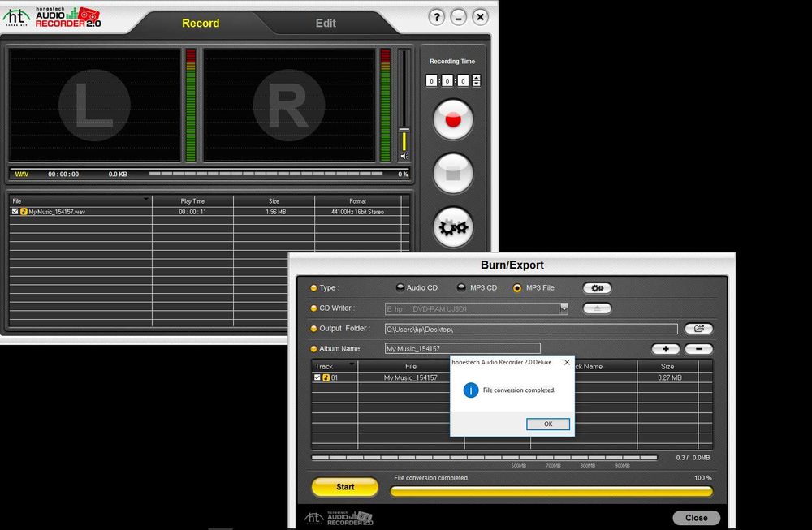Add a track with the plus button
This screenshot has height=530, width=812.
pyautogui.click(x=666, y=349)
